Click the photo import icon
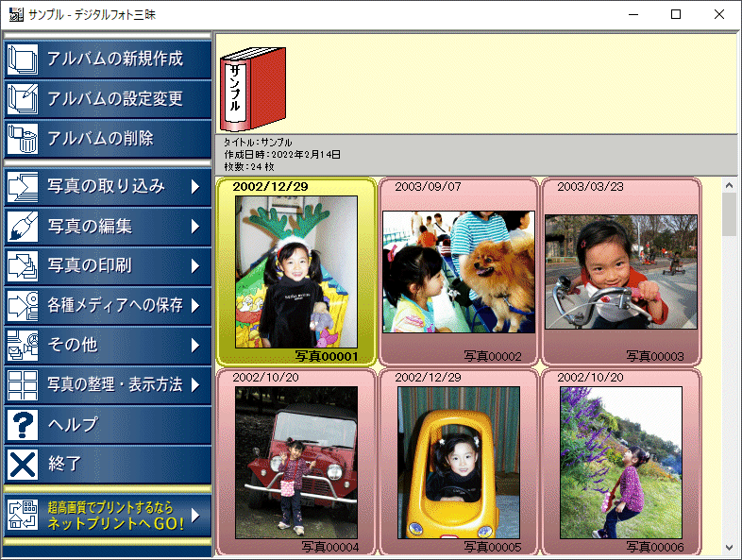 click(23, 187)
